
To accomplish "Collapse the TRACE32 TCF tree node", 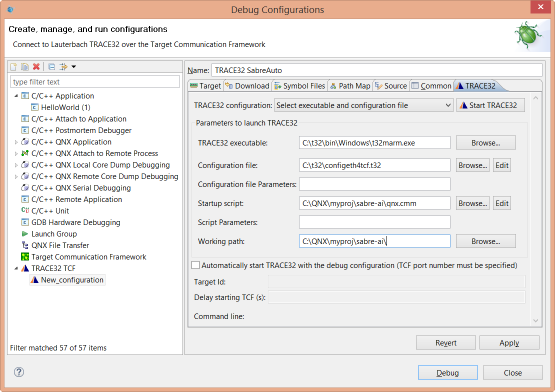I will pos(16,268).
